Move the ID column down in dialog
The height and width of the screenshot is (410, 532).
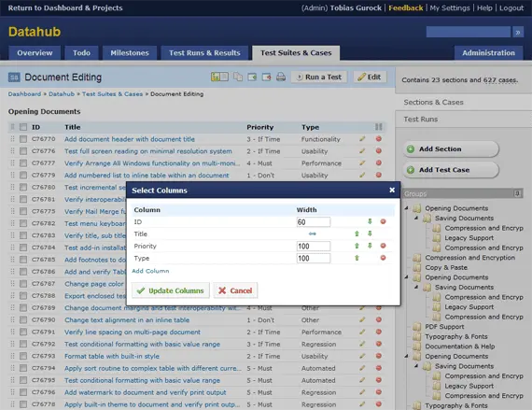[370, 221]
